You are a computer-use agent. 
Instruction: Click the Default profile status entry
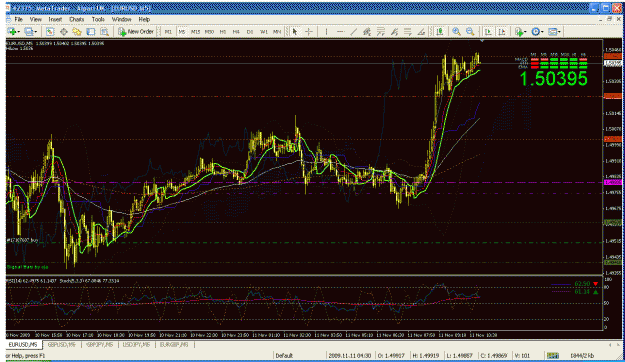[284, 355]
